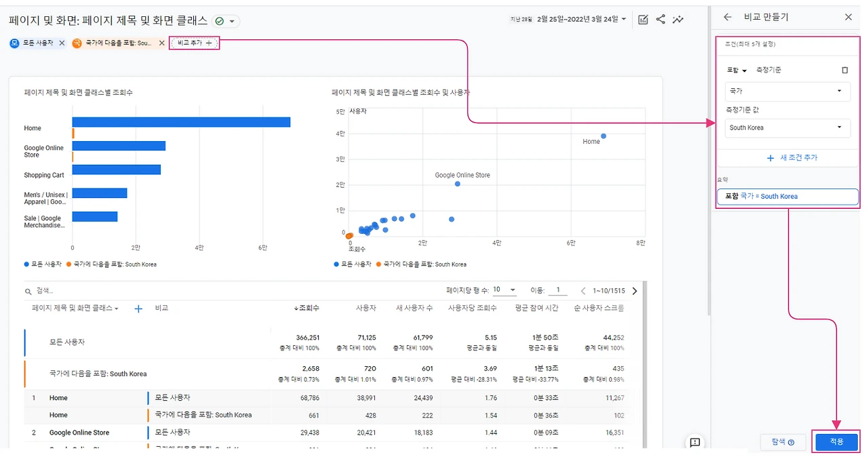Screen dimensions: 868x459
Task: Click the Home bar in bar chart
Action: coord(181,122)
